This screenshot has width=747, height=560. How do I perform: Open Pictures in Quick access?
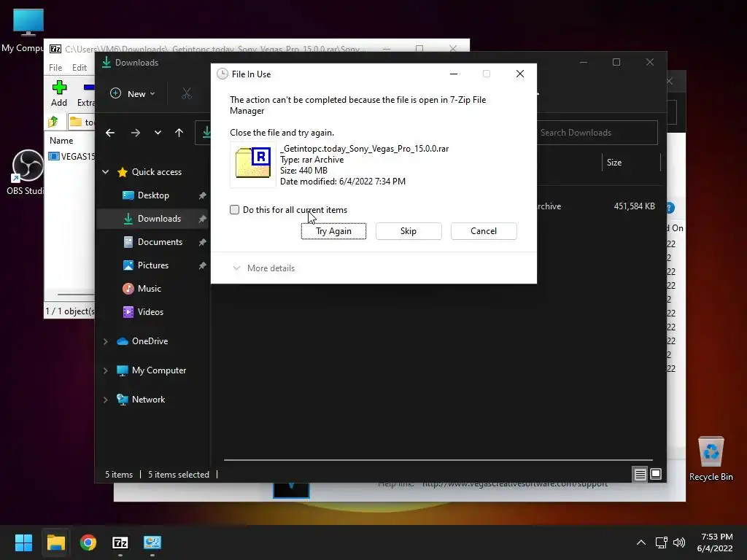pos(153,265)
